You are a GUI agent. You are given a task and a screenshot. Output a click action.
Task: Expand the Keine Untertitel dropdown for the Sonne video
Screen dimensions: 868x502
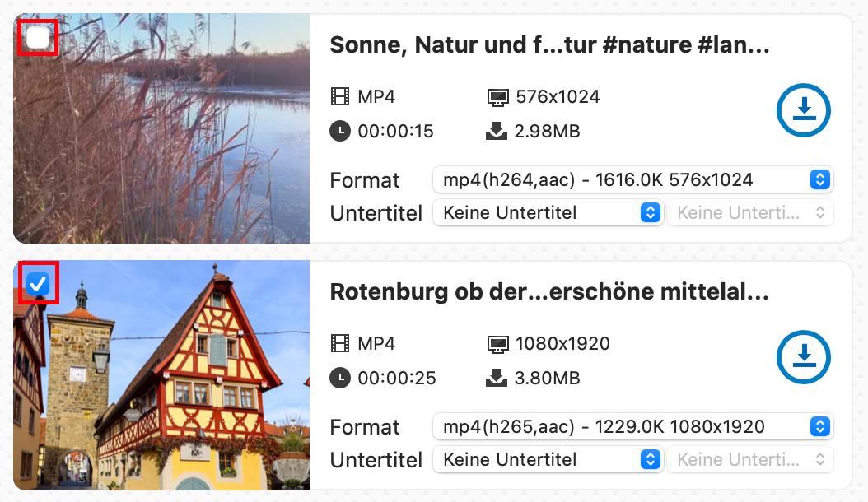point(548,212)
